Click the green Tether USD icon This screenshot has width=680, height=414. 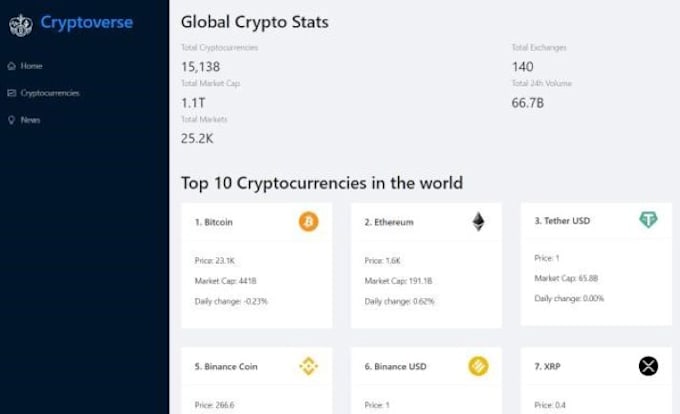pos(648,220)
